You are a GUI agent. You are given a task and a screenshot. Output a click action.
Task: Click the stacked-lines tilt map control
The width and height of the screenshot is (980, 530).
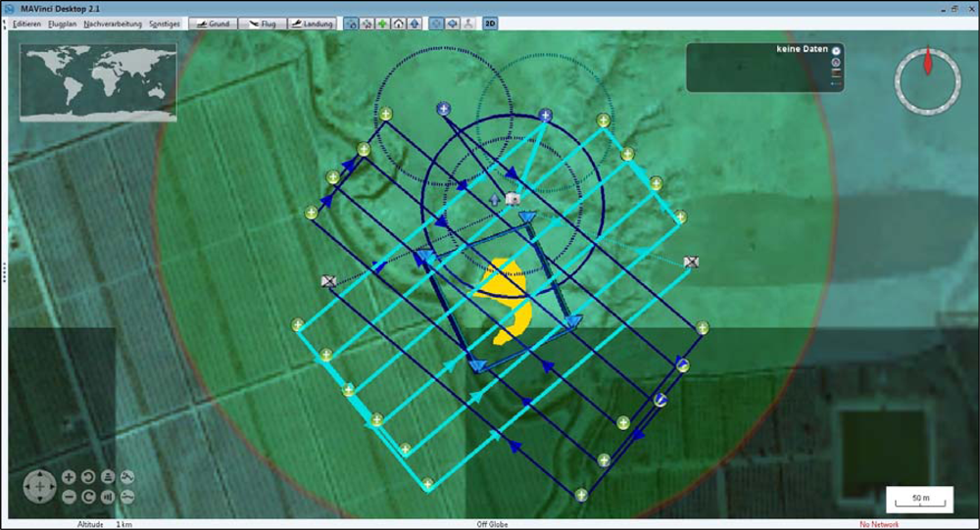click(x=108, y=477)
